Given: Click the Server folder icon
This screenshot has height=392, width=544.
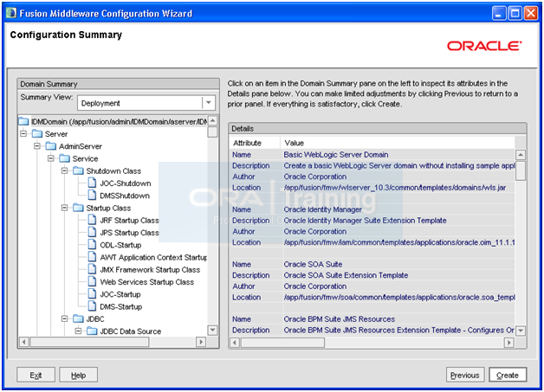Looking at the screenshot, I should 37,134.
